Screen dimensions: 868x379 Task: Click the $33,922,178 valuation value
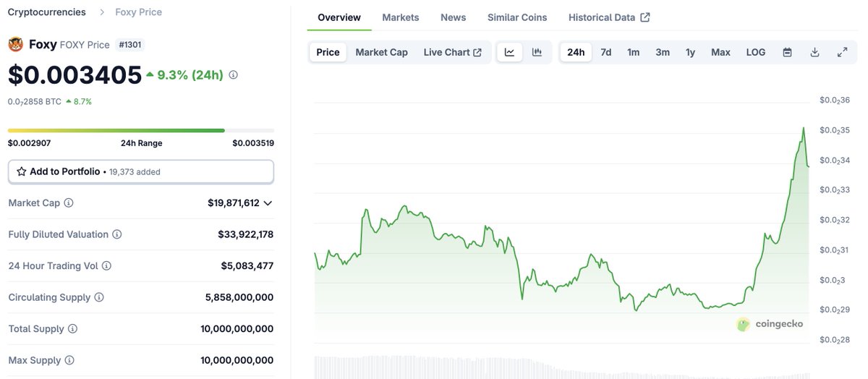pyautogui.click(x=246, y=234)
